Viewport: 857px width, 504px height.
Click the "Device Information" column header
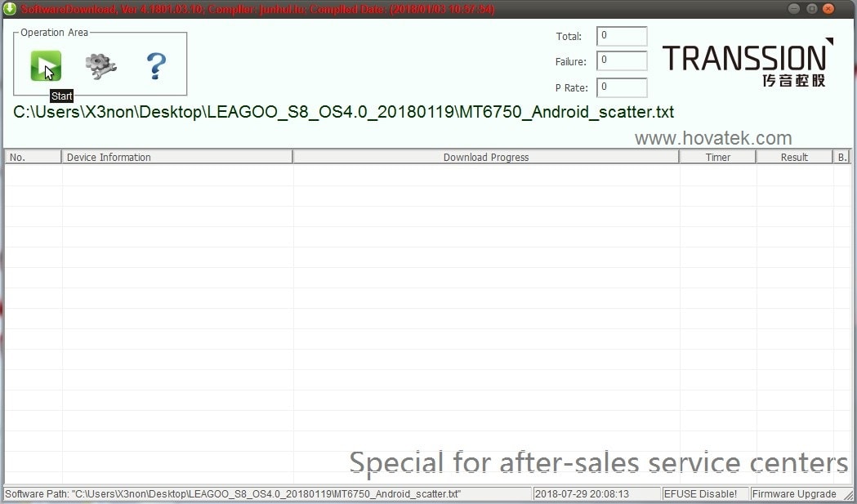click(177, 157)
